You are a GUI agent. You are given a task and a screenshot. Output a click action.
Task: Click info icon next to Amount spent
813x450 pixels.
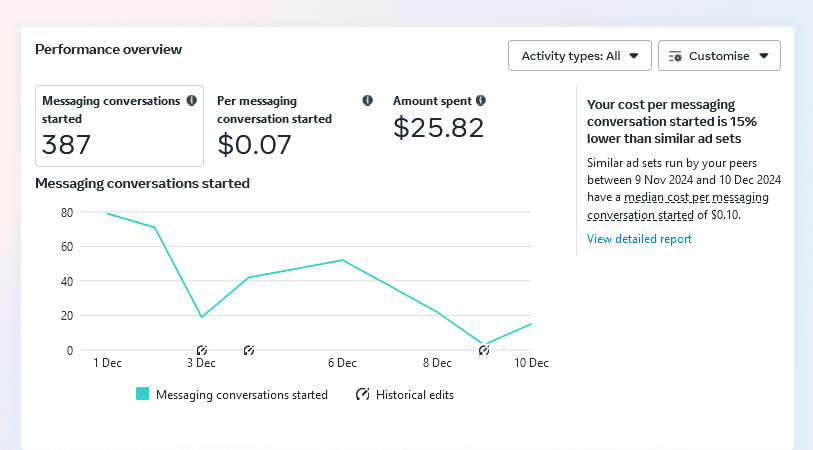point(481,101)
